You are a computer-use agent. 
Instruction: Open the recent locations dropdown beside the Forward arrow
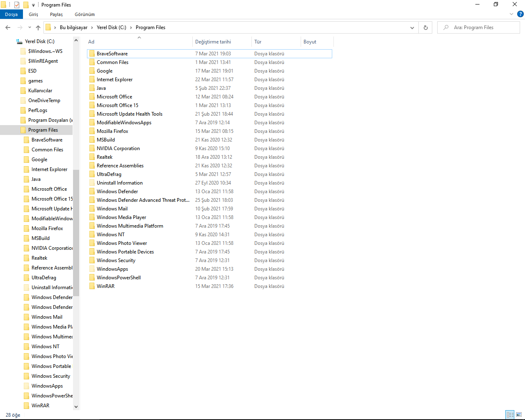[30, 27]
